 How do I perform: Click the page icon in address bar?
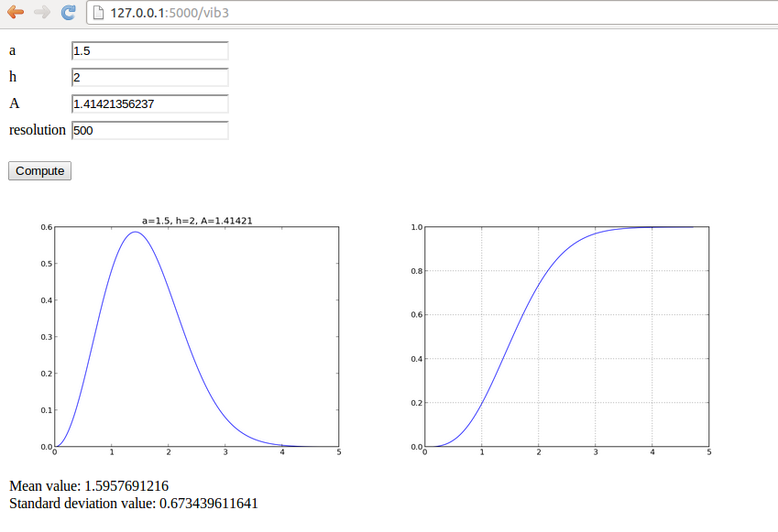click(99, 13)
